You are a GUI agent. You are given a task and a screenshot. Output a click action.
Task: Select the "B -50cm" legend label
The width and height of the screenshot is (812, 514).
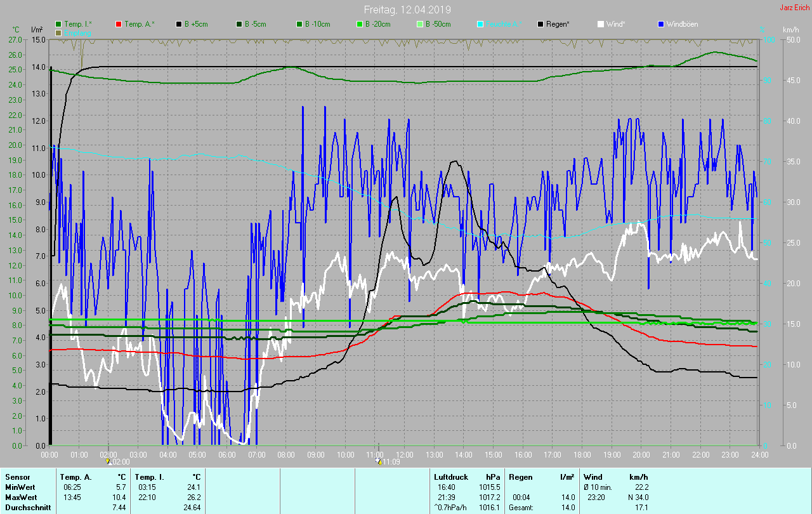(x=438, y=24)
